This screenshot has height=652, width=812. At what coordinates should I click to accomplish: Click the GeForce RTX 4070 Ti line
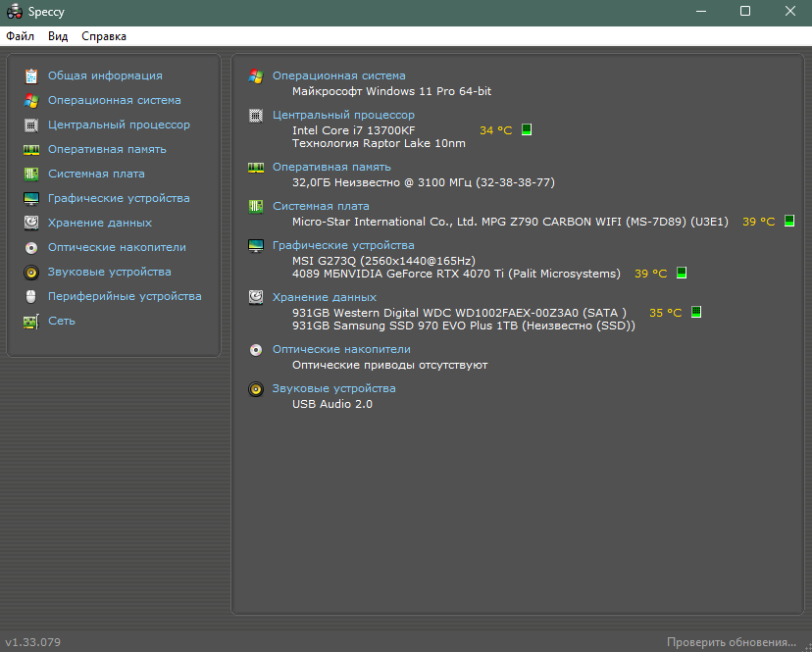click(456, 274)
